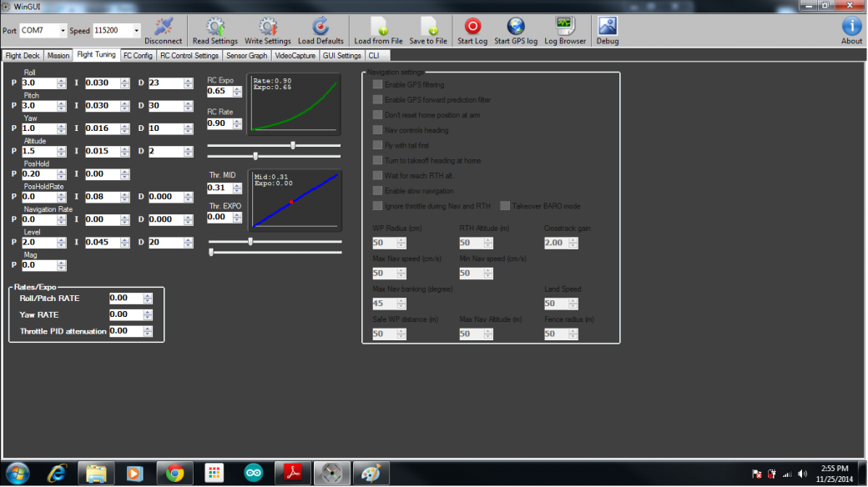The height and width of the screenshot is (487, 868).
Task: Click the Start GPS log globe icon
Action: click(x=516, y=26)
